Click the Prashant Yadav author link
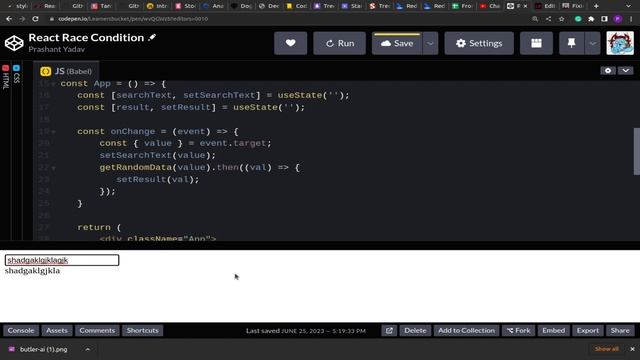Viewport: 640px width, 360px height. click(x=57, y=49)
